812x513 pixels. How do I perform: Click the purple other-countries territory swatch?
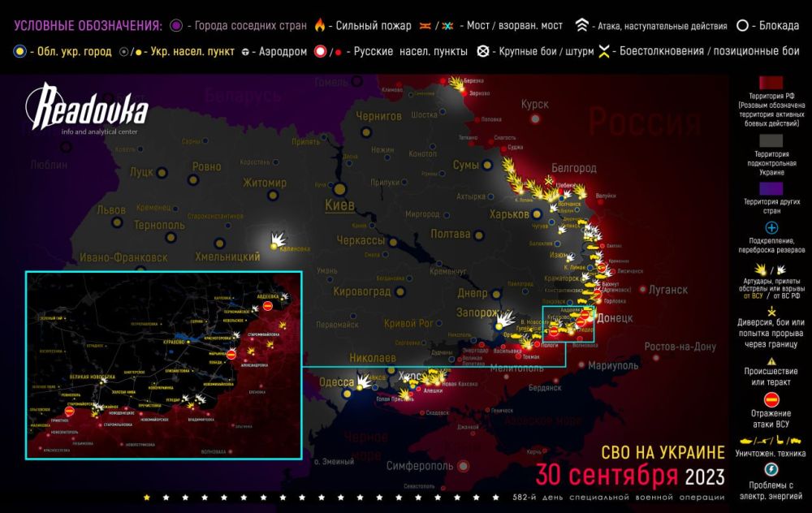tap(771, 188)
